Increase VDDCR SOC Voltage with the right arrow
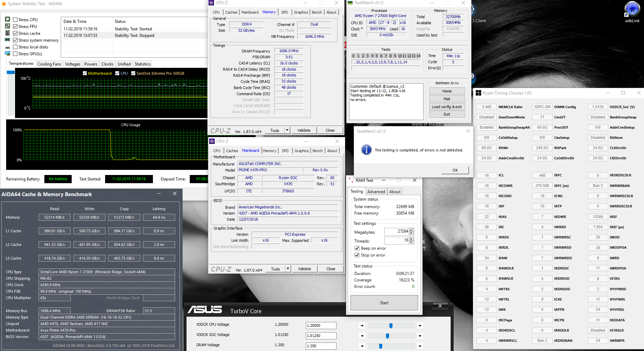This screenshot has height=351, width=644. [420, 336]
